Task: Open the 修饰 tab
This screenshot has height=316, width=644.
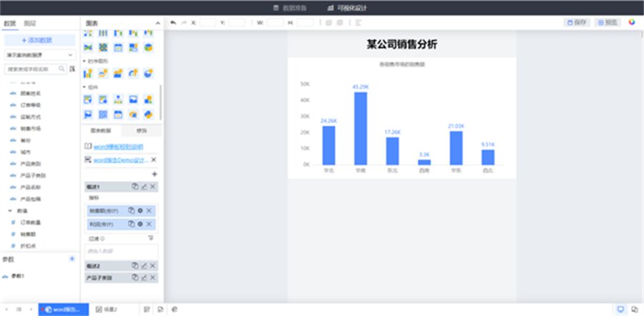Action: 142,131
